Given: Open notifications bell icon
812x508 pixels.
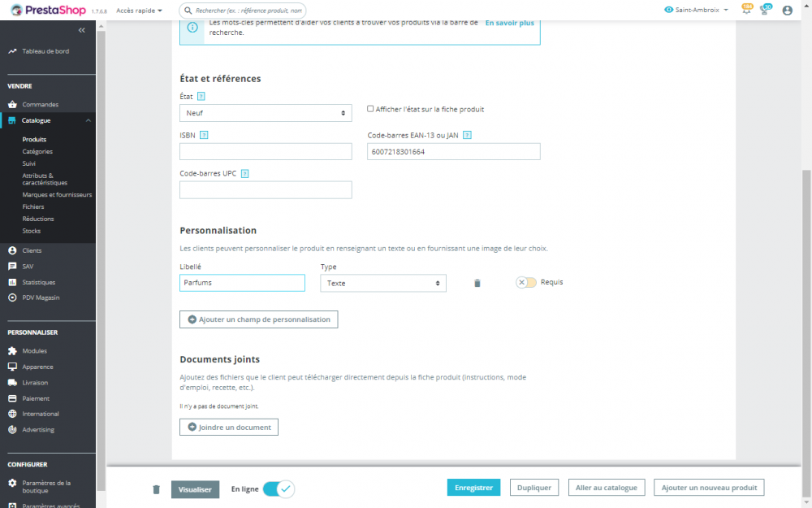Looking at the screenshot, I should click(x=746, y=10).
